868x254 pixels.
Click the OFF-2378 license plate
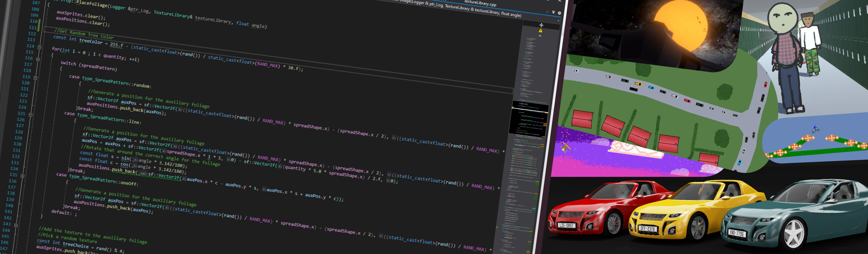(647, 229)
